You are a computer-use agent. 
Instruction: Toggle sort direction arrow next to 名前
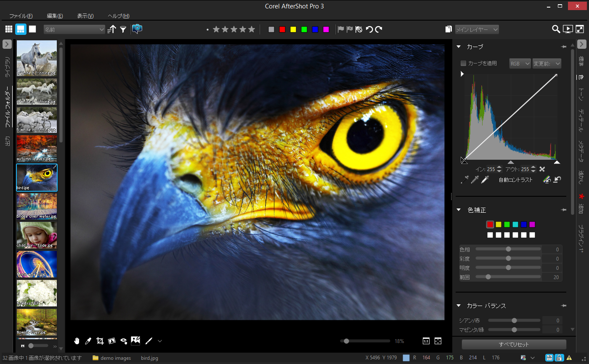111,29
